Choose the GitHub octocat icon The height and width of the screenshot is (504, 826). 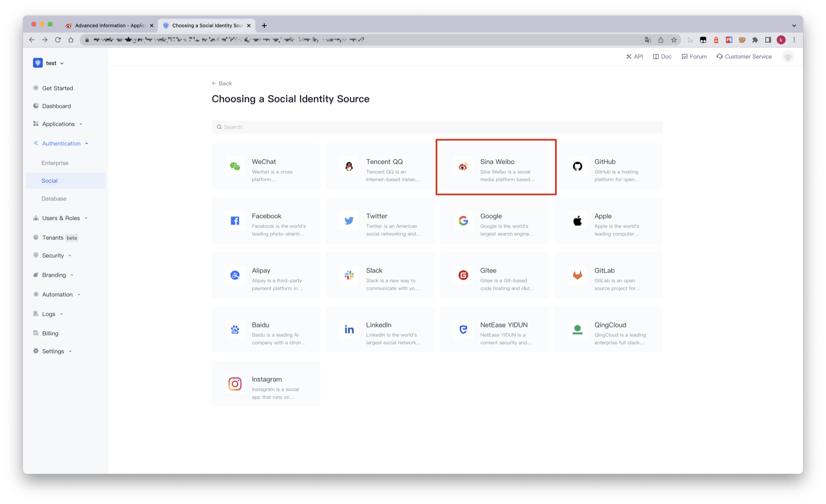(x=577, y=166)
